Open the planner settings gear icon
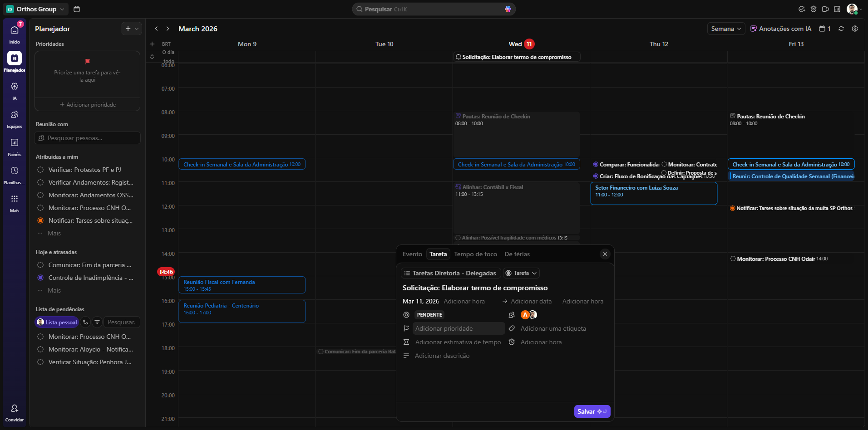Screen dimensions: 868x430 [x=855, y=29]
